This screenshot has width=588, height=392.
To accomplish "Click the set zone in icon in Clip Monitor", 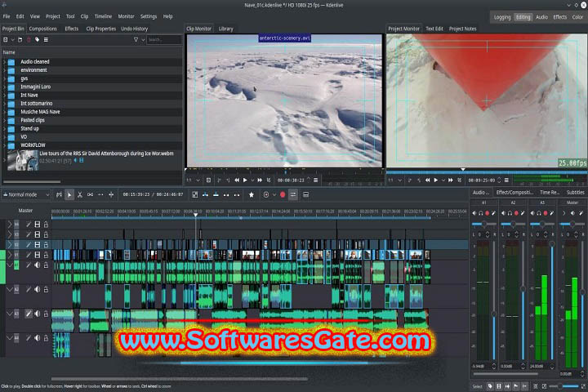I will coord(219,180).
